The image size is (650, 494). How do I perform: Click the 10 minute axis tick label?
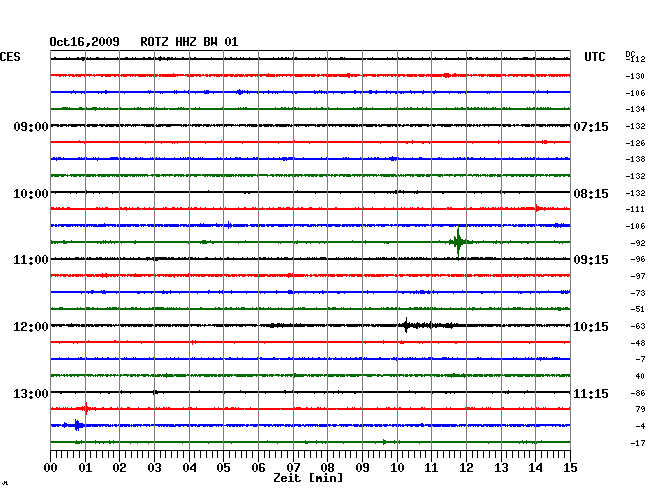pyautogui.click(x=397, y=468)
